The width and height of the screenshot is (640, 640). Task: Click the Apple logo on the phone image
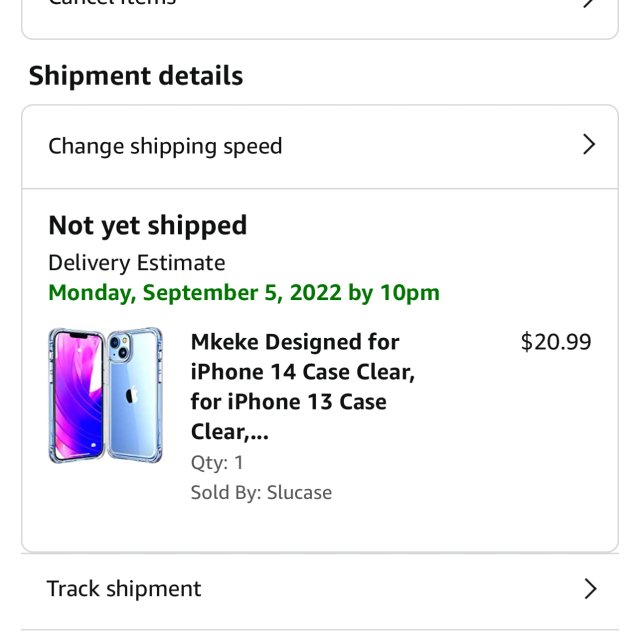[132, 396]
